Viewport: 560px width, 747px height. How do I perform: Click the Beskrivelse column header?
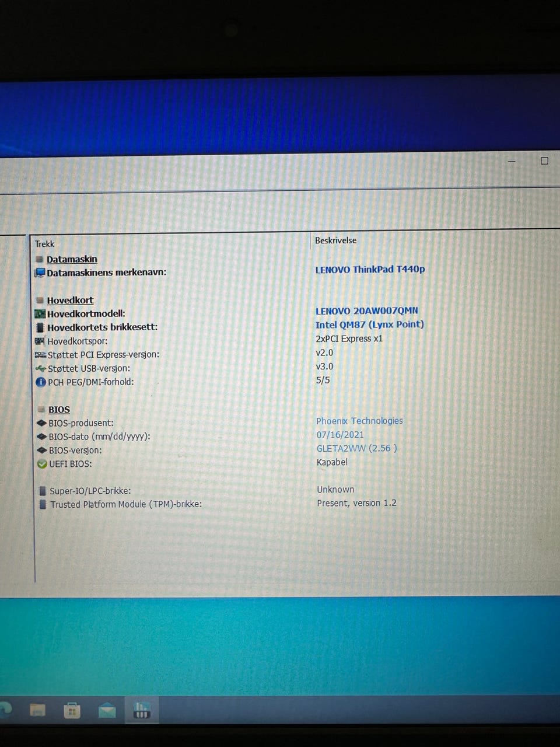(335, 240)
